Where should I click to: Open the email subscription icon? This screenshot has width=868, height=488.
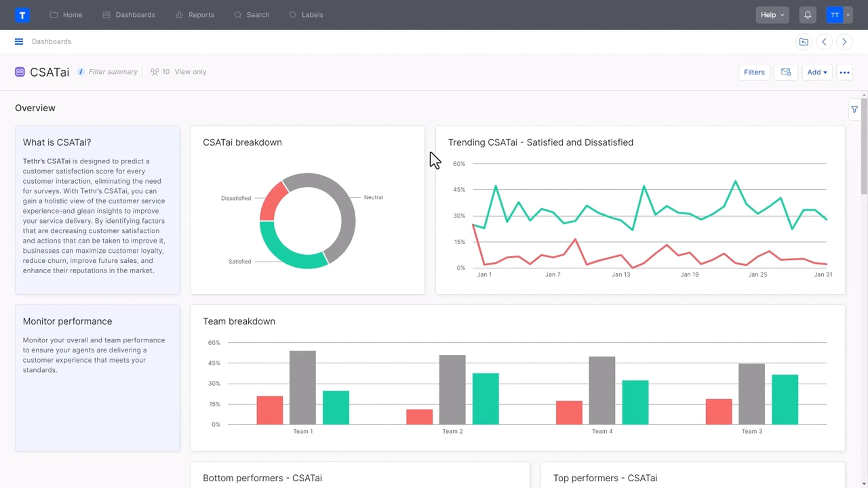pyautogui.click(x=786, y=72)
